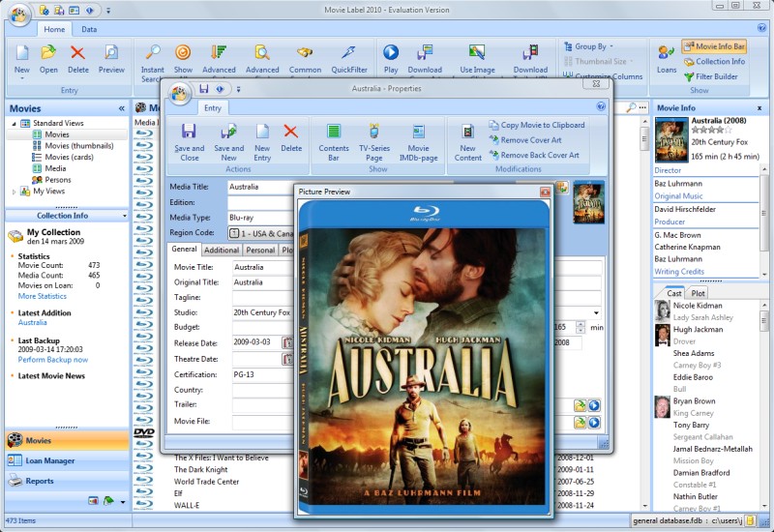Click New Entry icon in Properties window

262,142
